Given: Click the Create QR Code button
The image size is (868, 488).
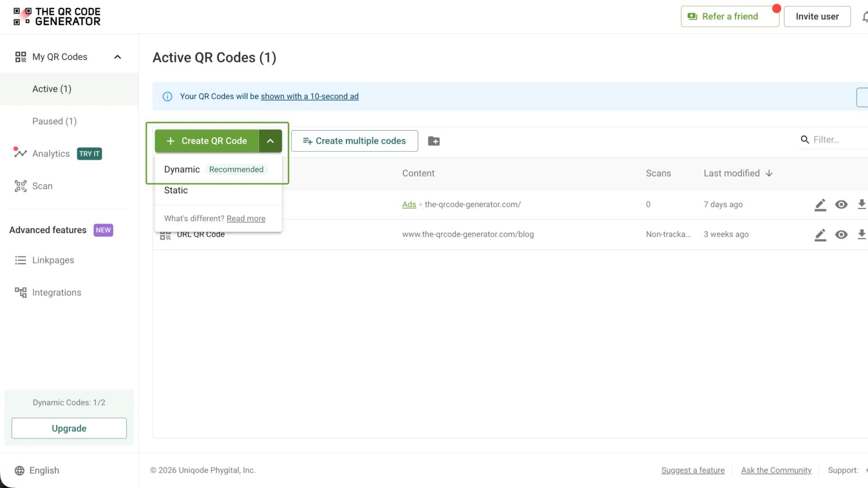Looking at the screenshot, I should [x=207, y=141].
